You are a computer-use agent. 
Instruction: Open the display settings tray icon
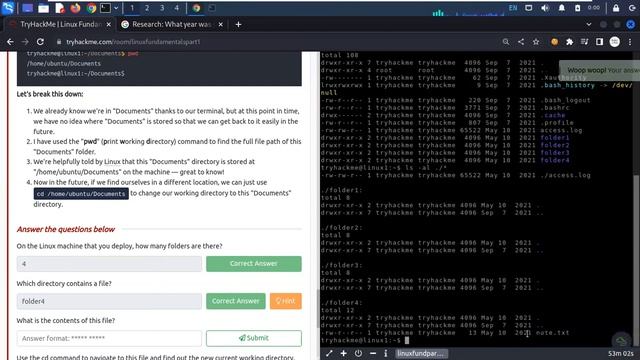click(529, 8)
